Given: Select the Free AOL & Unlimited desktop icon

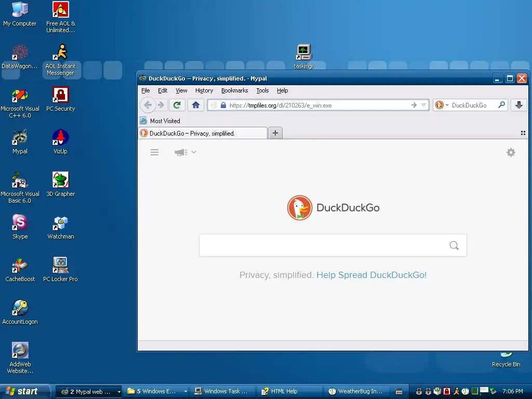Looking at the screenshot, I should pos(60,17).
